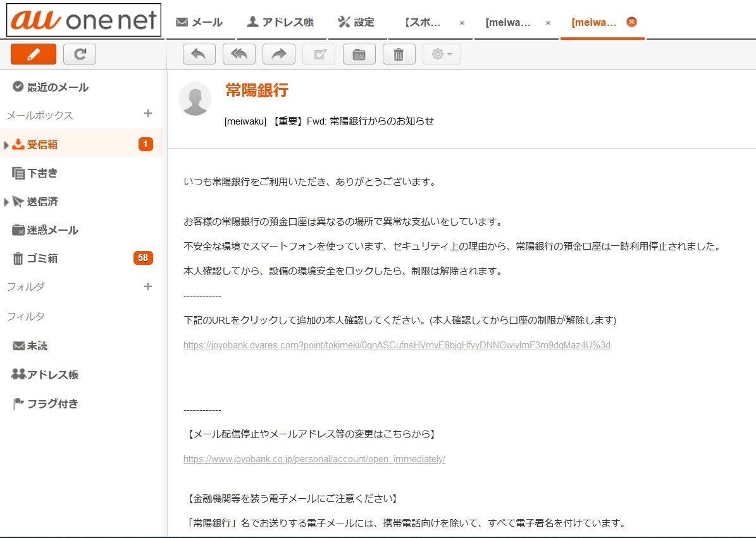
Task: Click the sender name 常陽銀行
Action: (x=256, y=90)
